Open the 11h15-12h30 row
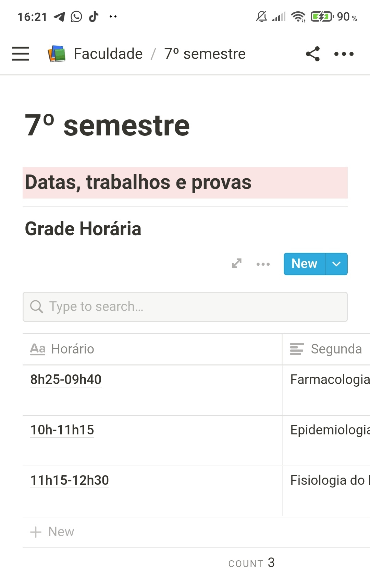 coord(70,480)
